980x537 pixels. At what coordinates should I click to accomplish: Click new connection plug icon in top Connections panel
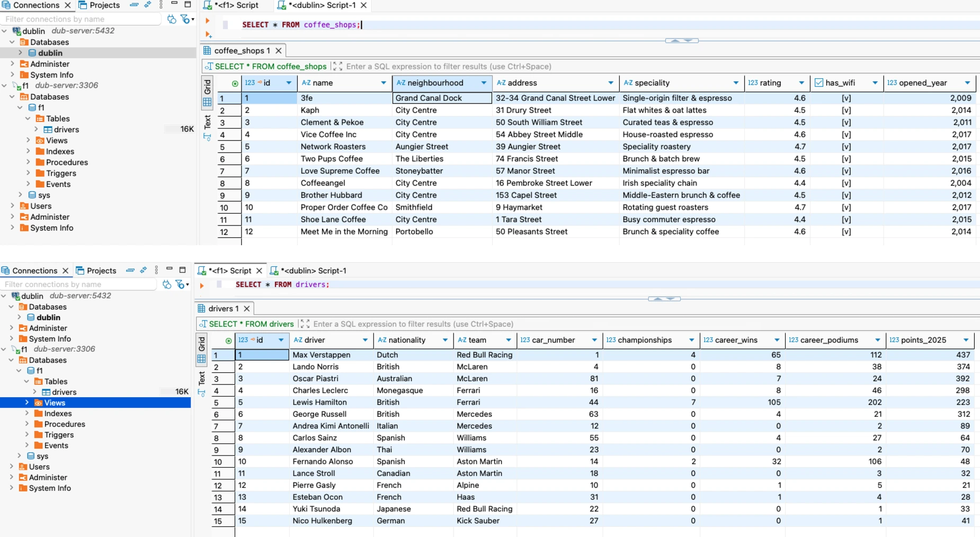[172, 19]
